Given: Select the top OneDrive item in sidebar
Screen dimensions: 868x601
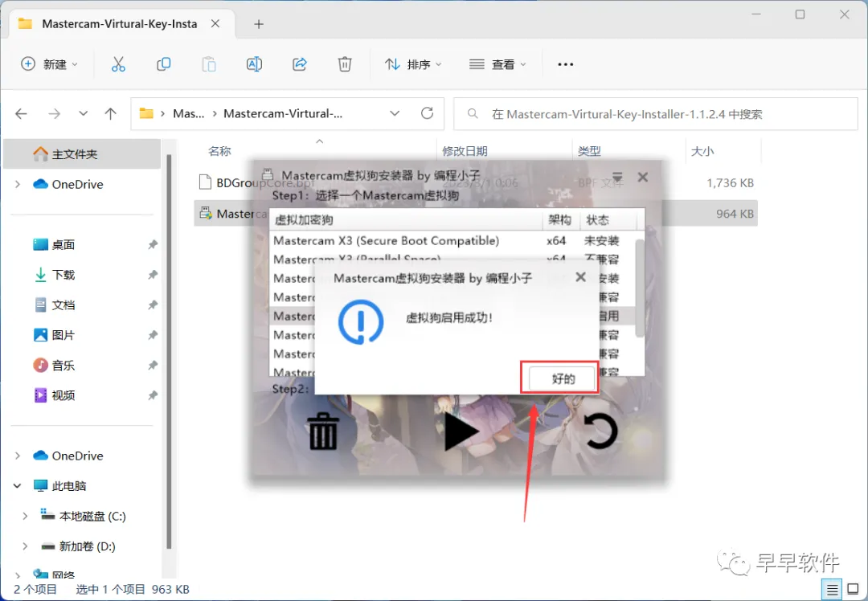Looking at the screenshot, I should [x=77, y=184].
